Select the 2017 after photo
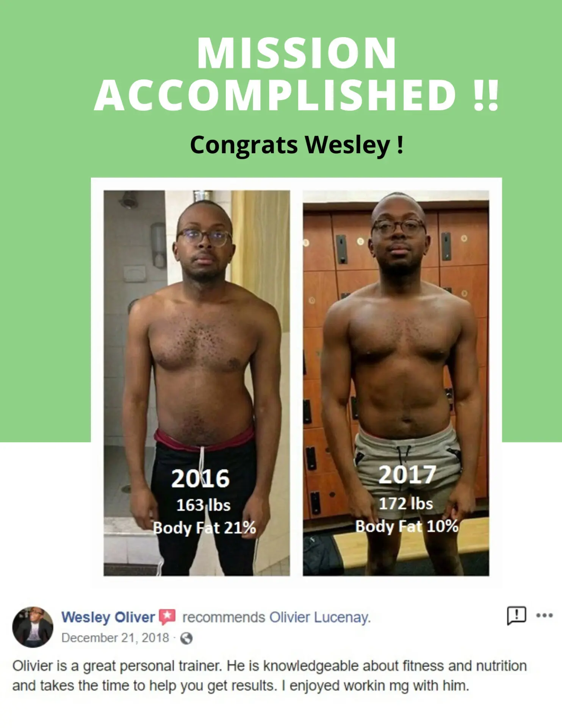This screenshot has width=562, height=728. (396, 383)
